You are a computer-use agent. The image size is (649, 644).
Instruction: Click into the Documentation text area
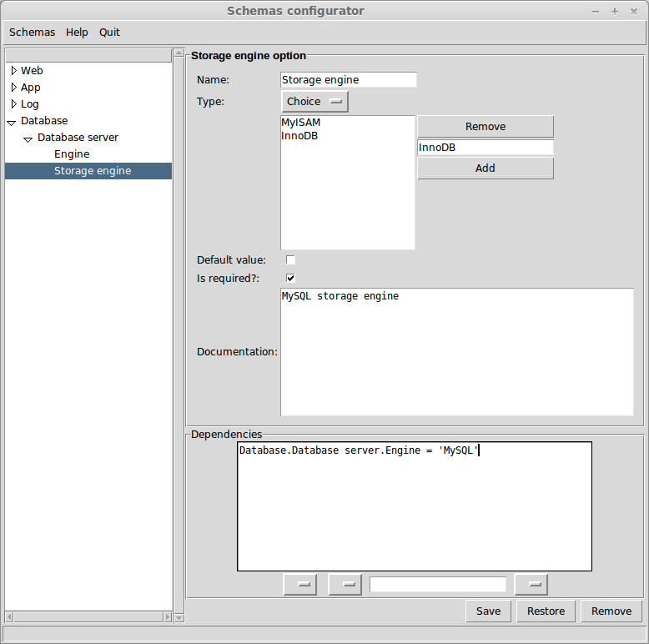(x=457, y=352)
